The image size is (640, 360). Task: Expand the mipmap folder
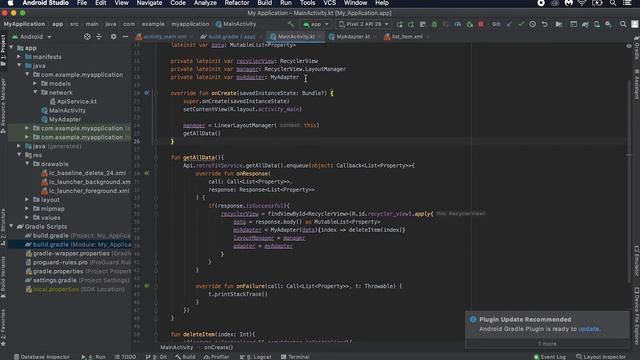pos(27,209)
